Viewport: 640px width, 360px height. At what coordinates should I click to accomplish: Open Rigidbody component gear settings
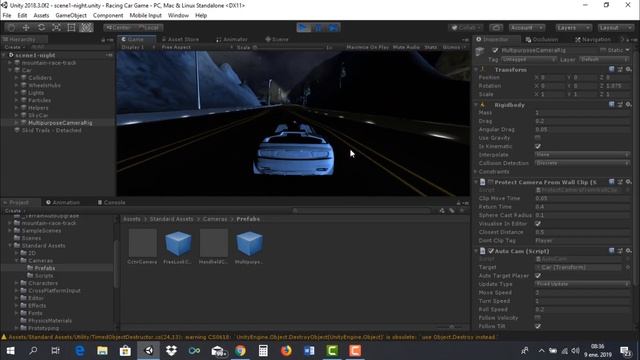coord(629,104)
